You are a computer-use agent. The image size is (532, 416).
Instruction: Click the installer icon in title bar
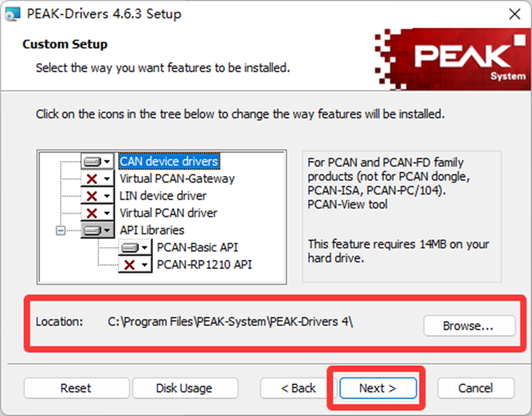click(x=12, y=14)
